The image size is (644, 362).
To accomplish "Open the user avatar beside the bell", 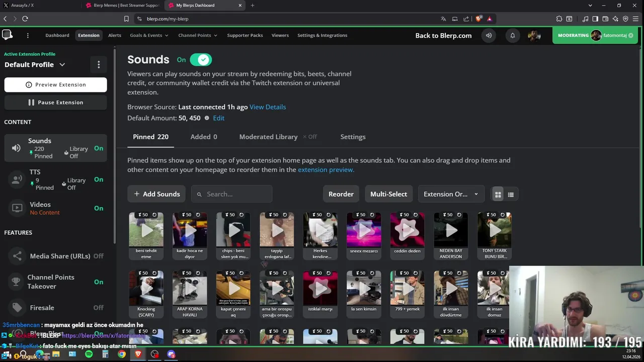I will click(x=534, y=35).
